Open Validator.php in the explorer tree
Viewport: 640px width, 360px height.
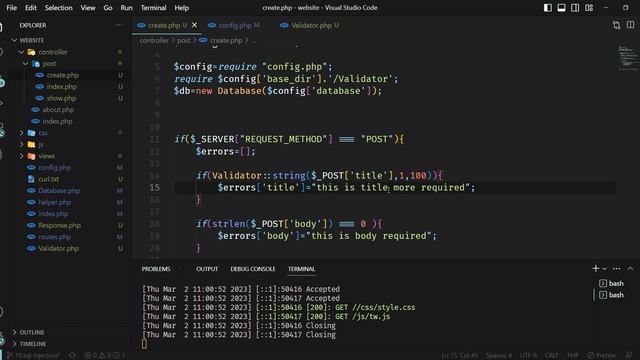(x=58, y=249)
